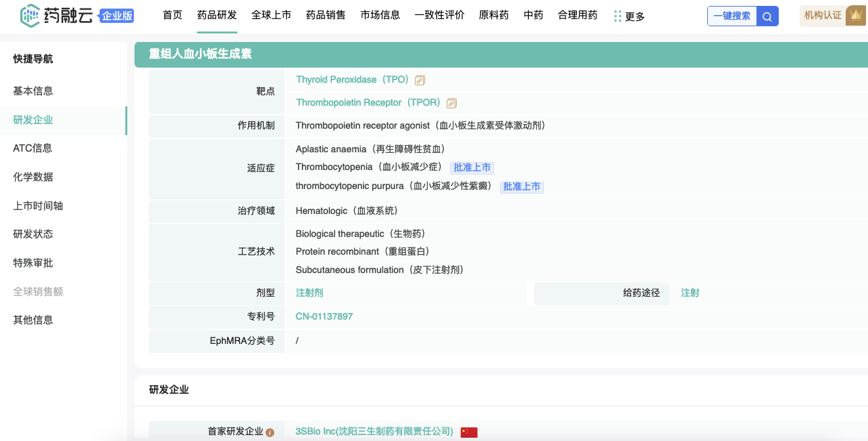Click the 一键搜索 search box
868x441 pixels.
[x=732, y=16]
